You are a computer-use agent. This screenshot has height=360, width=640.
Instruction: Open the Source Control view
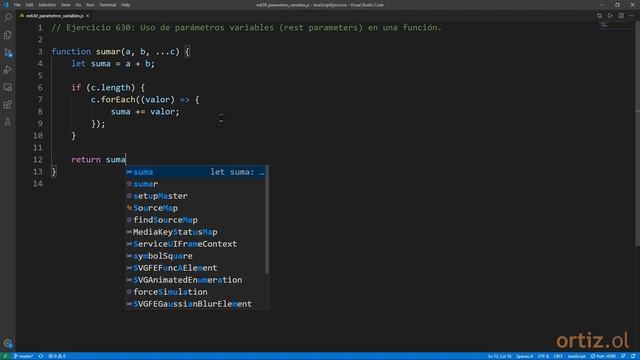coord(8,53)
